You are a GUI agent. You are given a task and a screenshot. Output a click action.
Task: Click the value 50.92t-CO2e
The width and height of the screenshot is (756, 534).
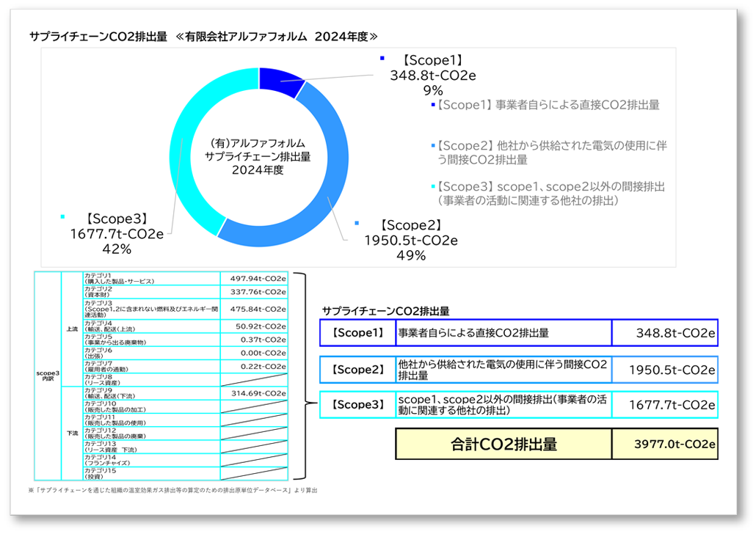pos(261,326)
